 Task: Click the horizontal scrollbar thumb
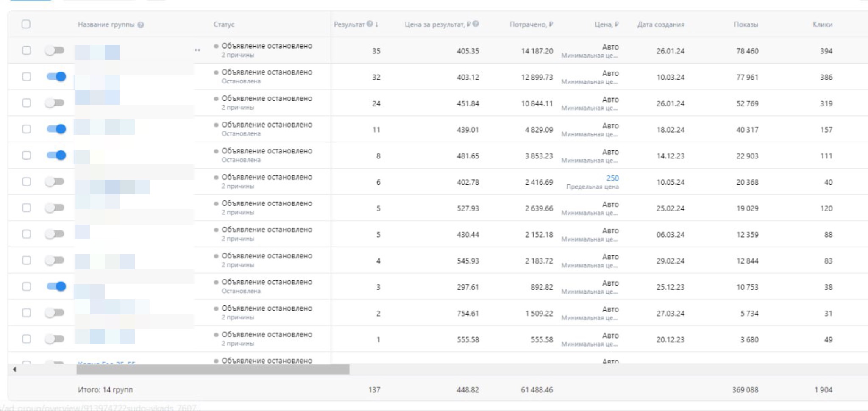point(213,369)
